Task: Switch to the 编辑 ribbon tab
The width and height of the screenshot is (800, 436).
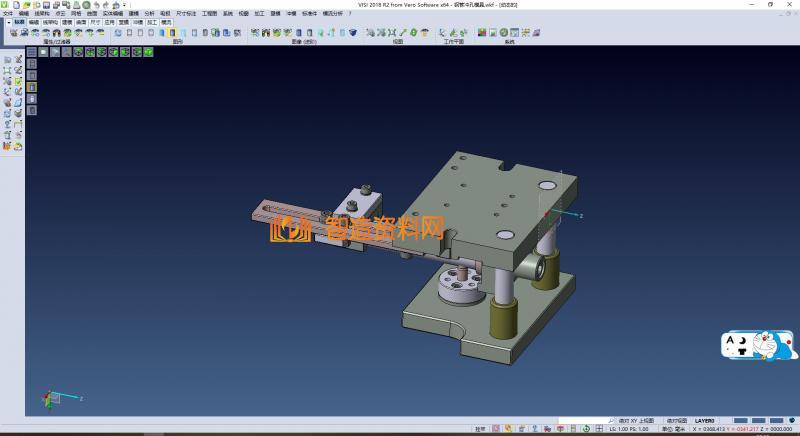Action: (34, 21)
